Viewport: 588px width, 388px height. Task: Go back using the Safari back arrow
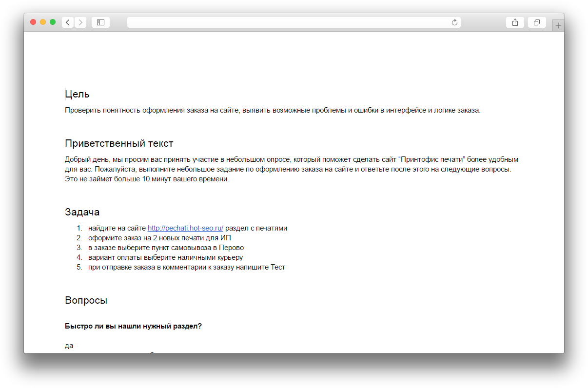pyautogui.click(x=68, y=22)
